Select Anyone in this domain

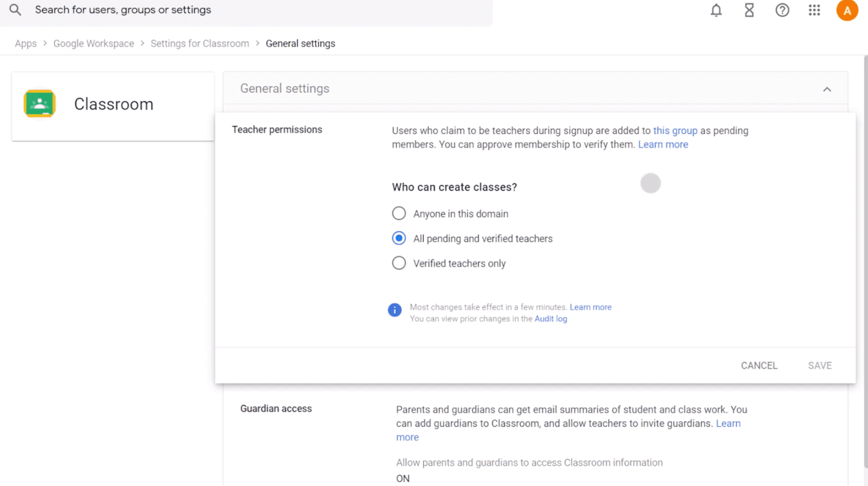click(x=399, y=213)
